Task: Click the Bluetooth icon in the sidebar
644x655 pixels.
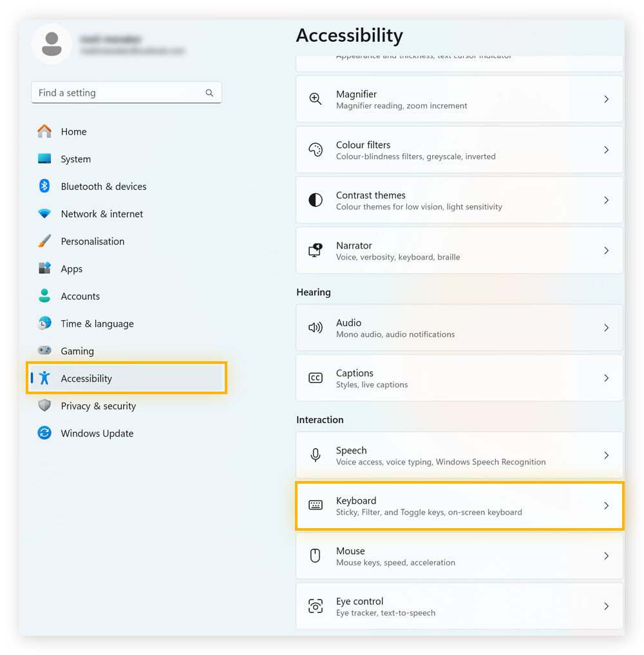Action: 44,186
